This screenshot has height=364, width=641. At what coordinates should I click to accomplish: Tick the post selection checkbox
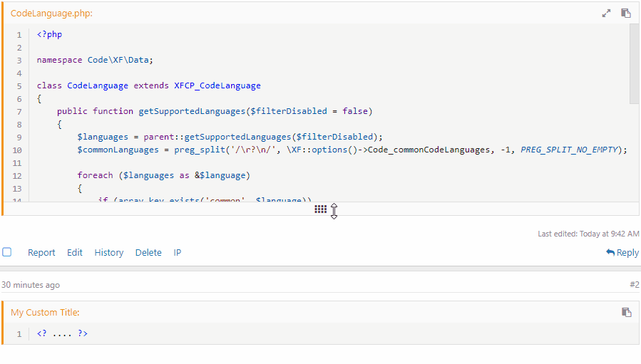click(x=7, y=252)
